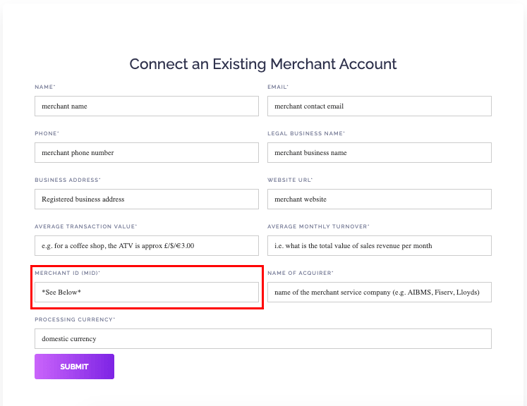Viewport: 527px width, 406px height.
Task: Click the NAME OF ACQUIRER label
Action: (x=300, y=273)
